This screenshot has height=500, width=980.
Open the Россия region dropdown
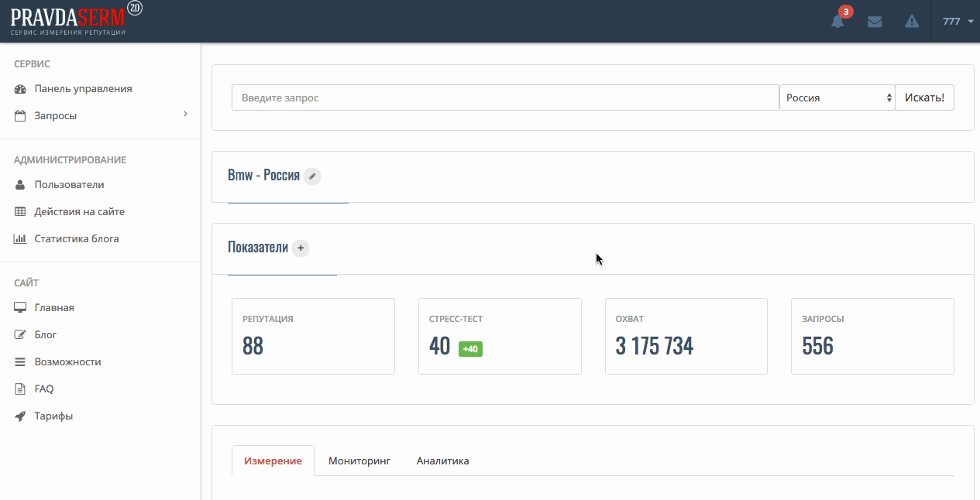click(837, 98)
